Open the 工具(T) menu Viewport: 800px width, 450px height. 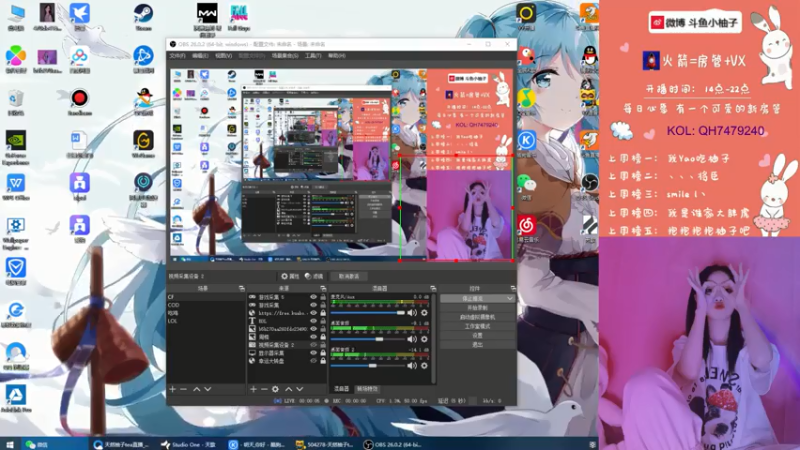313,56
